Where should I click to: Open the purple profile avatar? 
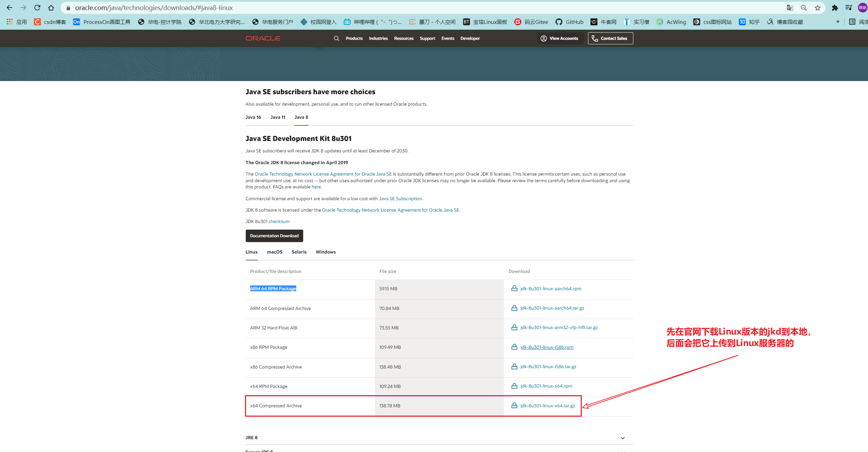point(862,8)
